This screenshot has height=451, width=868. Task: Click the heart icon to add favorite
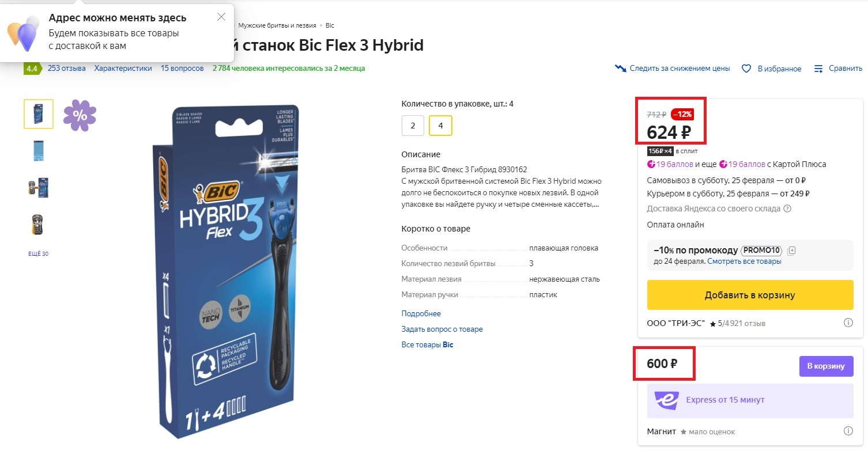[x=746, y=69]
